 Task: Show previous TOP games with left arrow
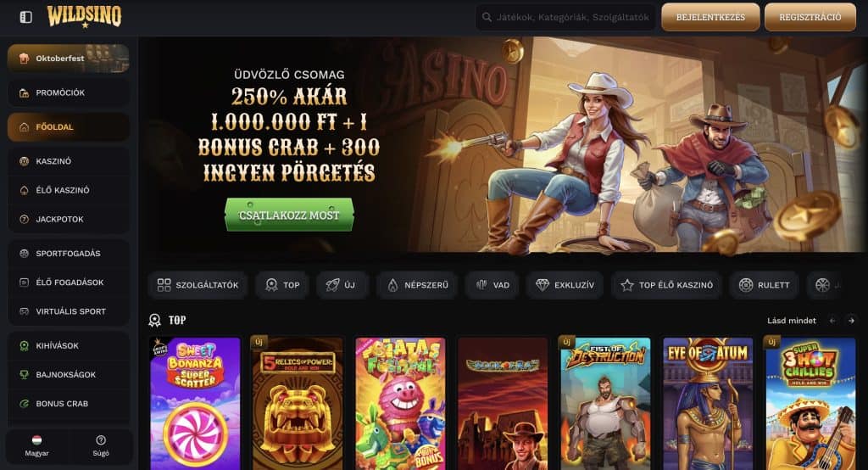tap(832, 321)
